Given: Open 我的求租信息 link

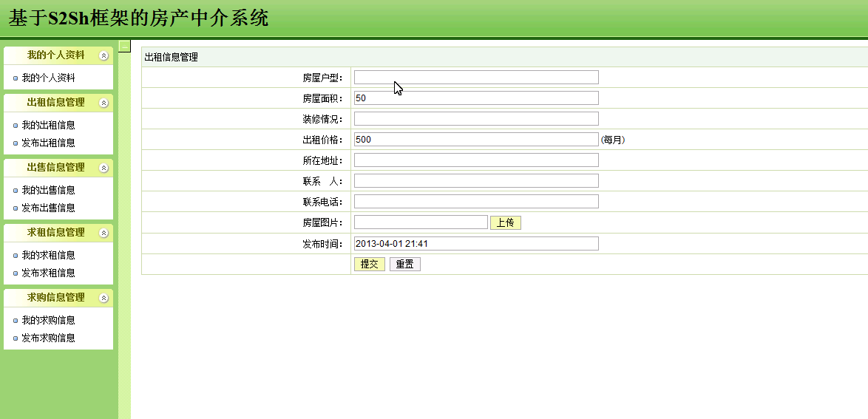Looking at the screenshot, I should pyautogui.click(x=48, y=255).
